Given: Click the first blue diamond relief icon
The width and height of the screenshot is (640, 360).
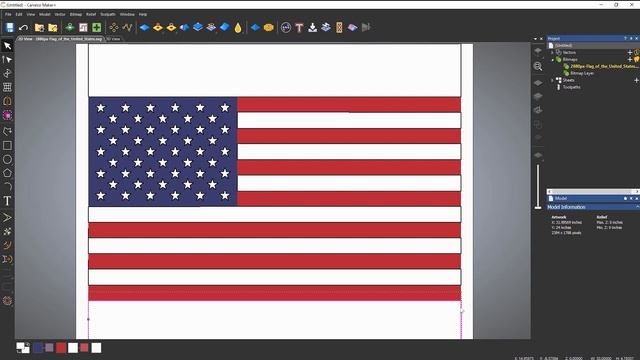Looking at the screenshot, I should 144,27.
